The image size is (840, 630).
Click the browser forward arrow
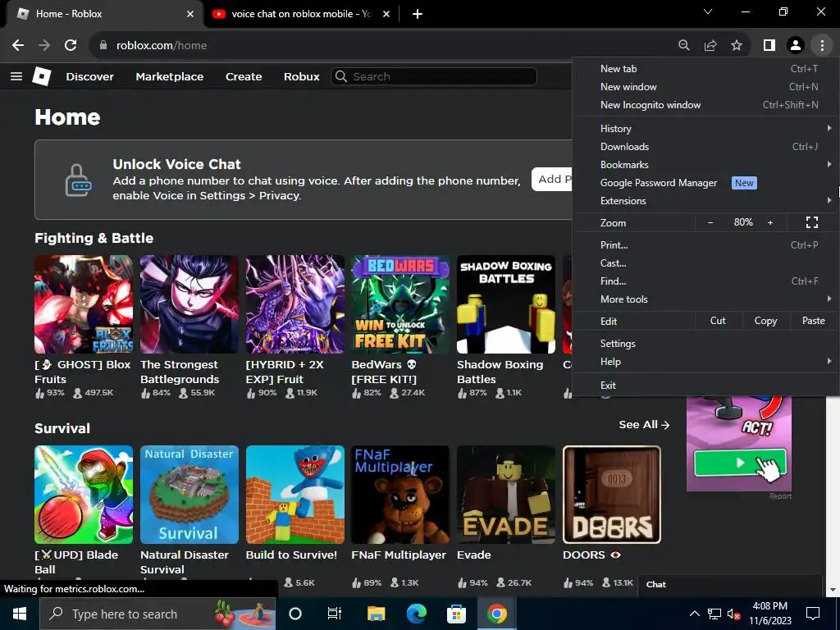tap(44, 46)
